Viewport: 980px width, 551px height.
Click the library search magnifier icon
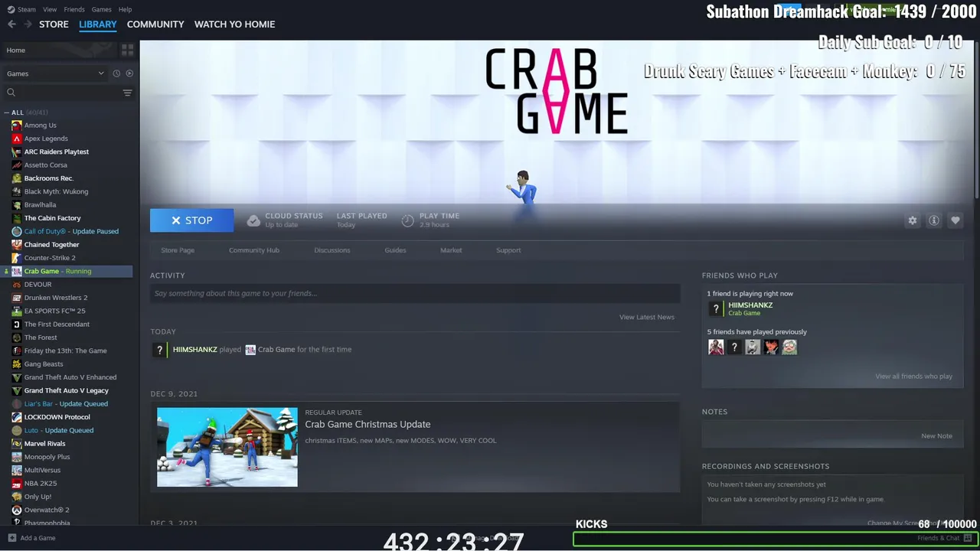tap(11, 93)
